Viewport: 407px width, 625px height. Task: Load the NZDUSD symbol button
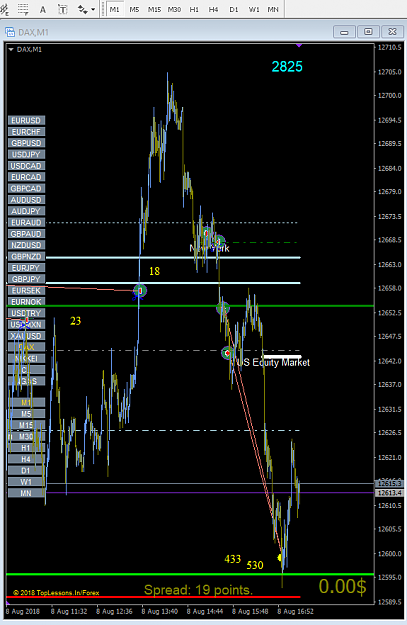click(26, 245)
